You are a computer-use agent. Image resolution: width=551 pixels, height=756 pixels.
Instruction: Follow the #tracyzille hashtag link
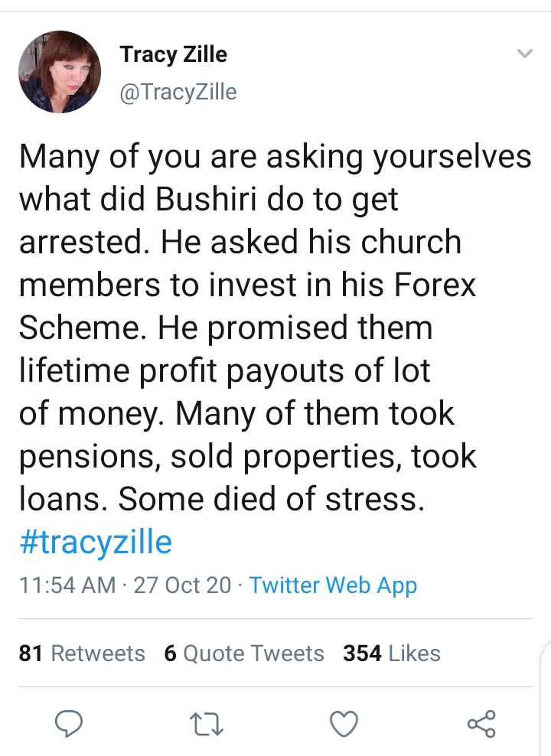coord(96,542)
